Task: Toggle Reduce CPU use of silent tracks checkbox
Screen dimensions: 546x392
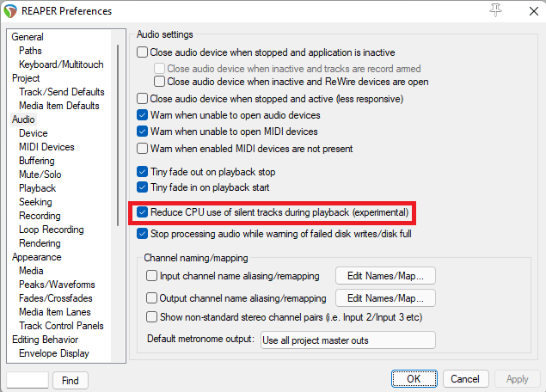Action: click(x=143, y=212)
